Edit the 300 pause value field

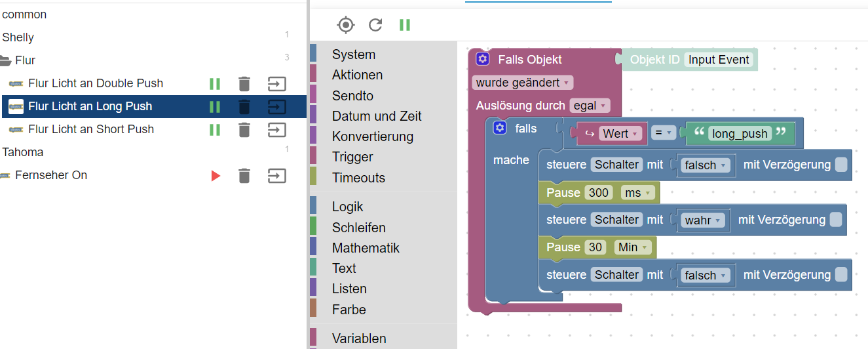click(598, 193)
